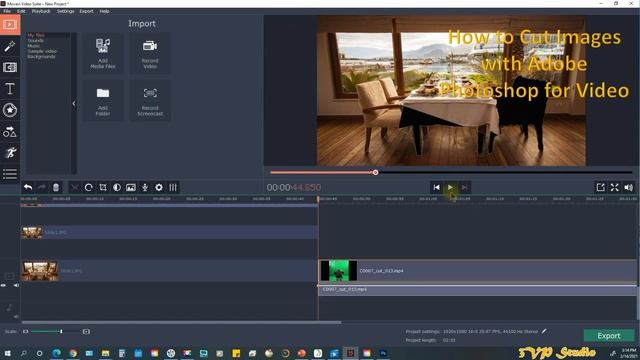Open Windows Start menu
Viewport: 640px width, 360px height.
[x=7, y=353]
